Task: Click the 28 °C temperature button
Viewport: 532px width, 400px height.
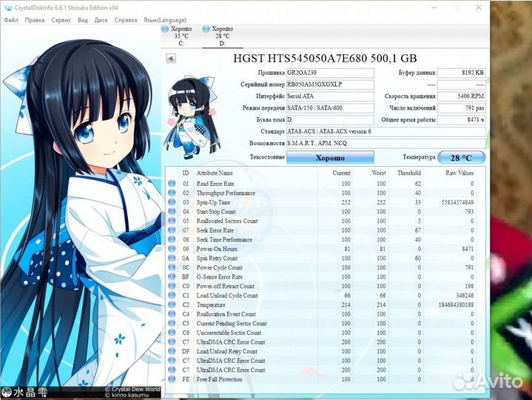Action: [462, 158]
